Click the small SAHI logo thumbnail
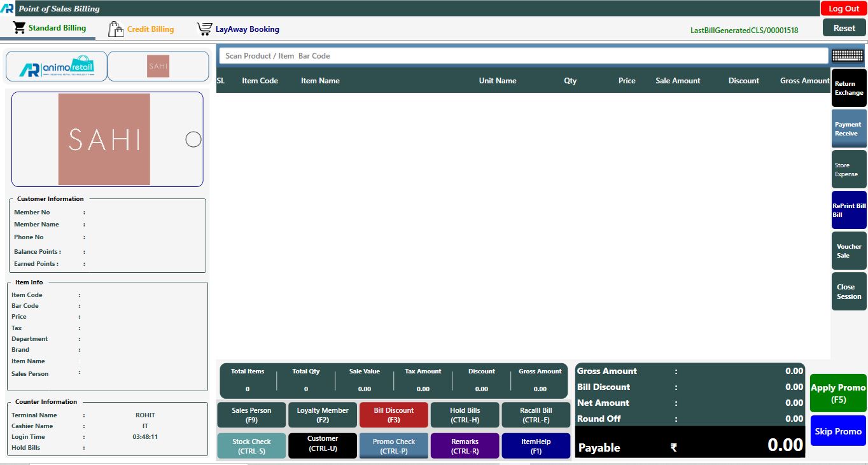Screen dimensions: 868x465 pyautogui.click(x=158, y=66)
